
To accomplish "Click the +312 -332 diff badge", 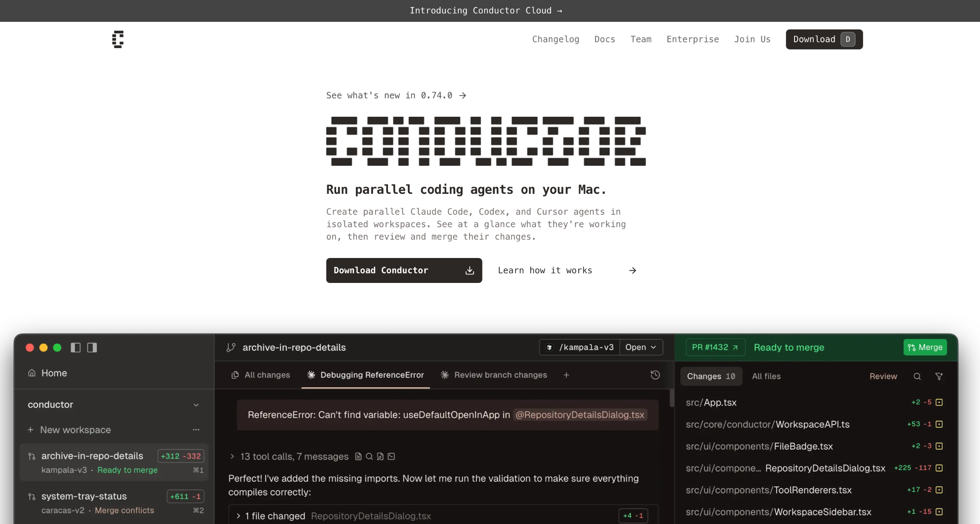I will click(181, 456).
